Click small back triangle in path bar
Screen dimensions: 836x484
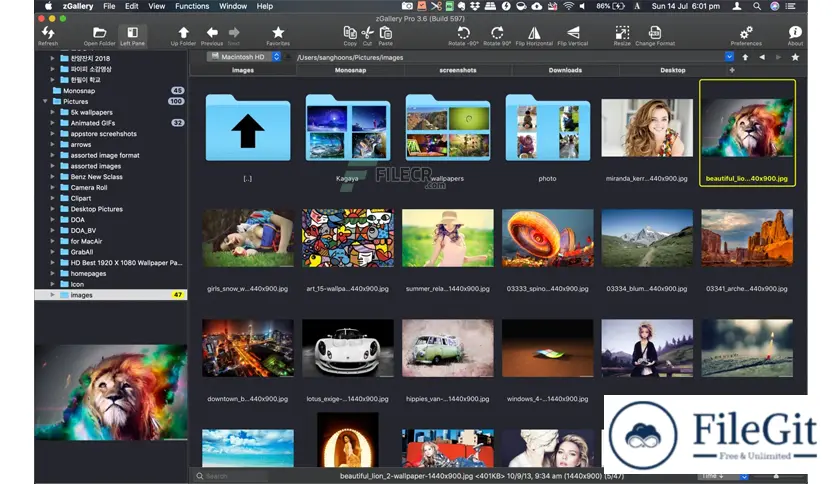point(762,57)
